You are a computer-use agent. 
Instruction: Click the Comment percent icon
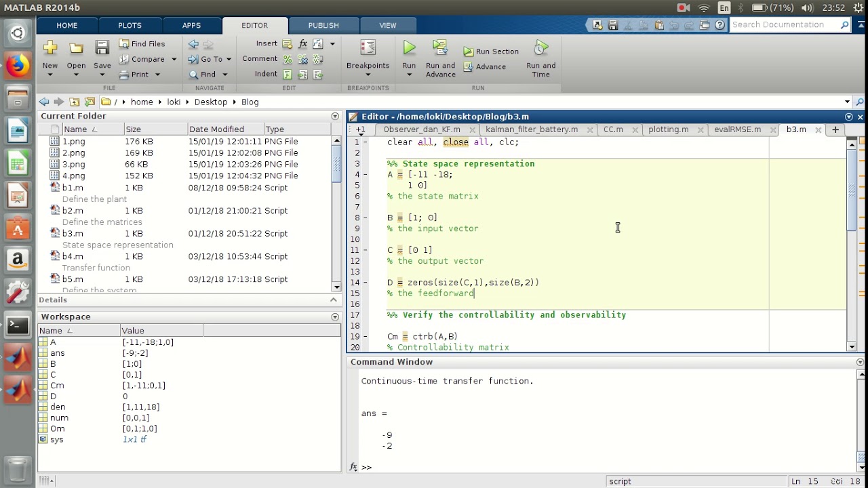288,60
